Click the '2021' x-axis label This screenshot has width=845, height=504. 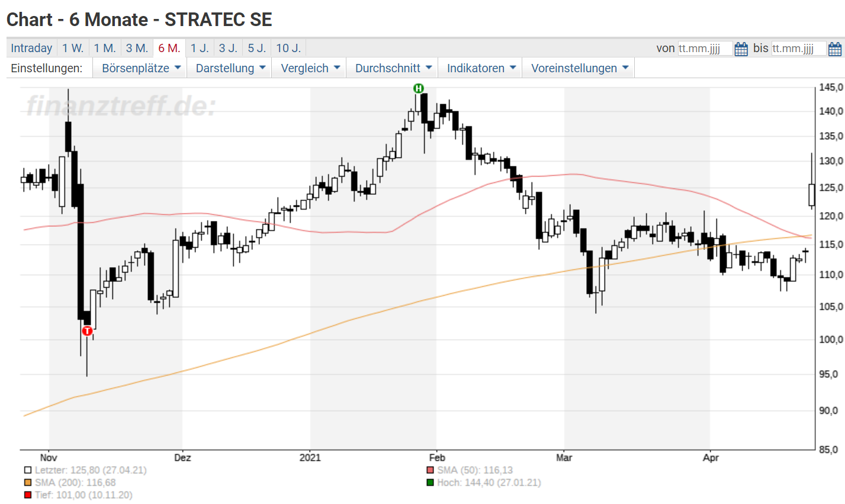(x=310, y=458)
